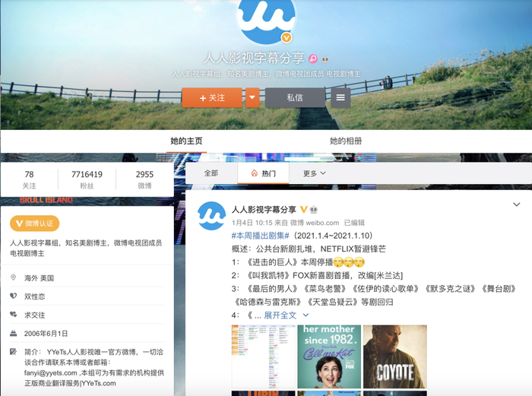This screenshot has height=396, width=532.
Task: Open post options chevron at top right
Action: tap(516, 204)
